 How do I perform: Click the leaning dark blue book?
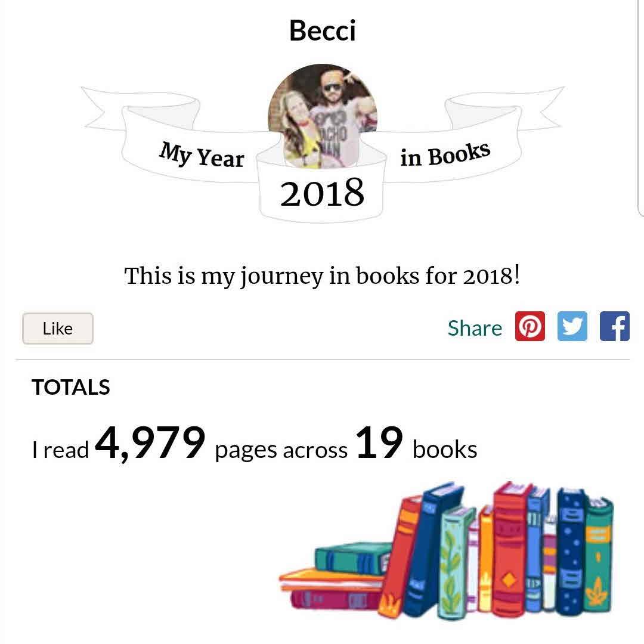coord(429,549)
